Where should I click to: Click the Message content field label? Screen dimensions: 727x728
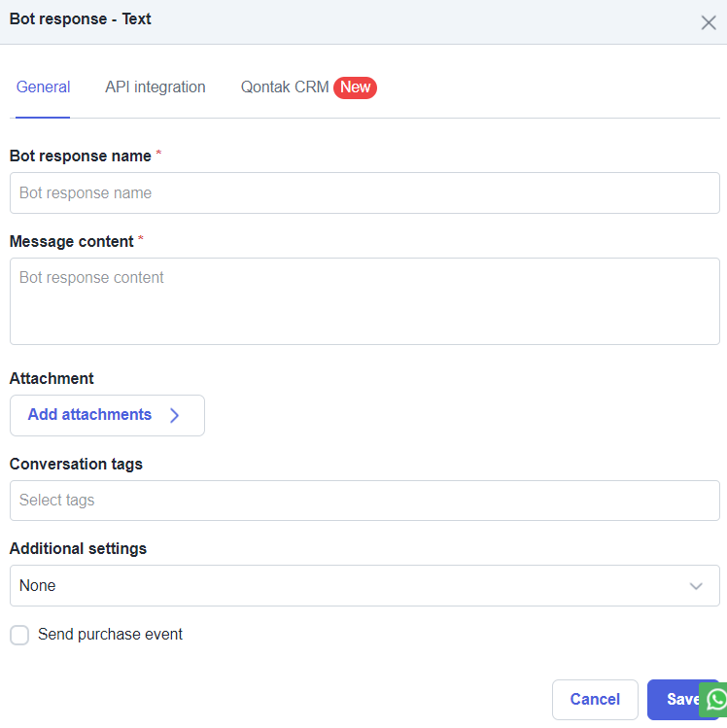click(72, 241)
